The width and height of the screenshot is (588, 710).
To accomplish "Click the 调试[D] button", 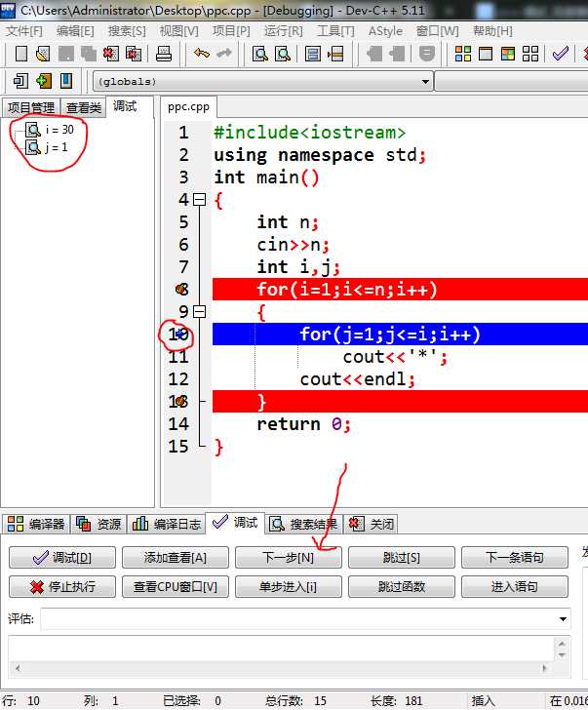I will pyautogui.click(x=62, y=558).
